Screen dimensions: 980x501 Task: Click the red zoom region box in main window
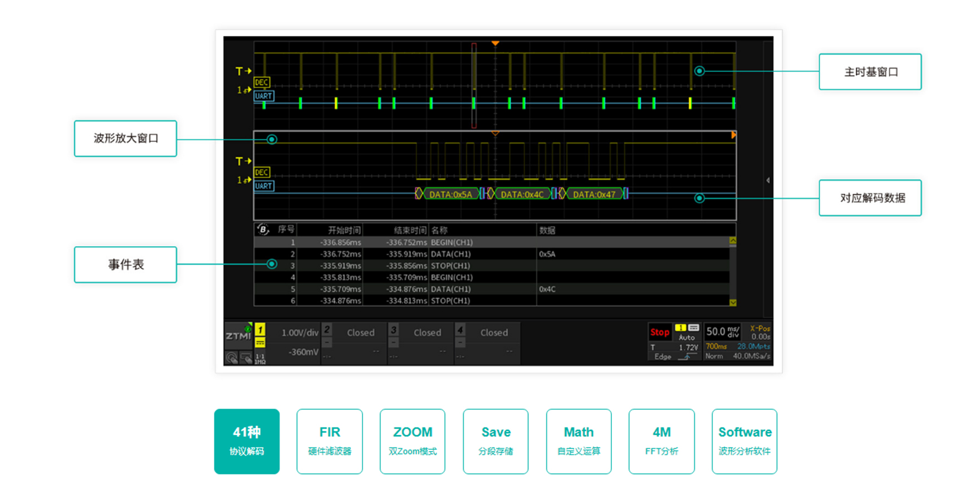click(474, 85)
